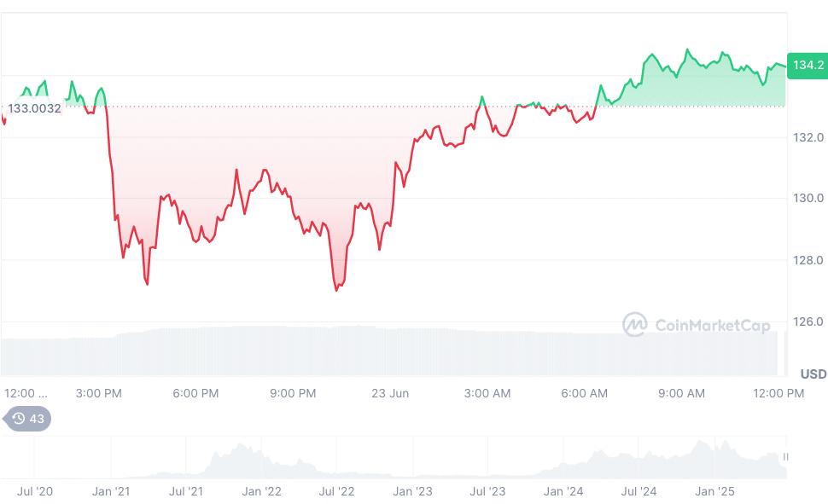Select the green 134.2 current price tag
The width and height of the screenshot is (828, 504).
point(808,65)
